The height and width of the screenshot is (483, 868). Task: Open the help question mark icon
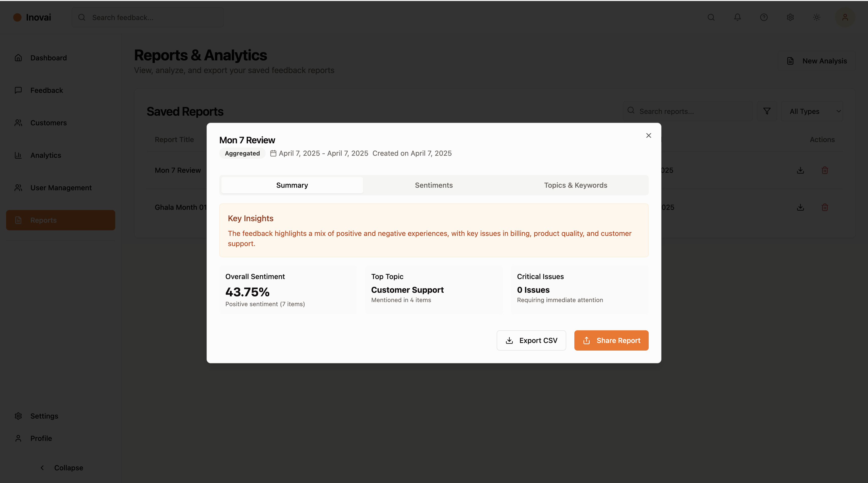point(763,17)
